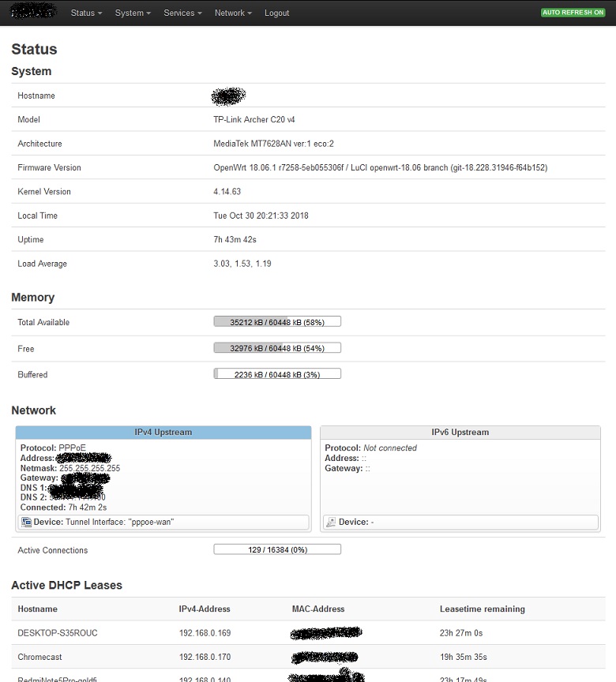Click Protocol: Not connected in IPv6 box
The image size is (616, 682).
[370, 448]
